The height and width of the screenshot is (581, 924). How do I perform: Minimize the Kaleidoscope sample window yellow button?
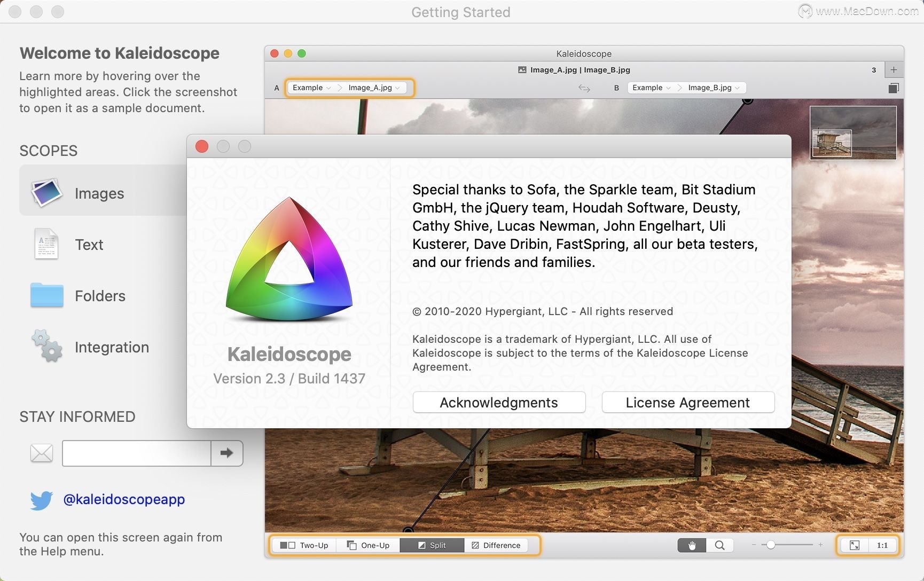288,53
